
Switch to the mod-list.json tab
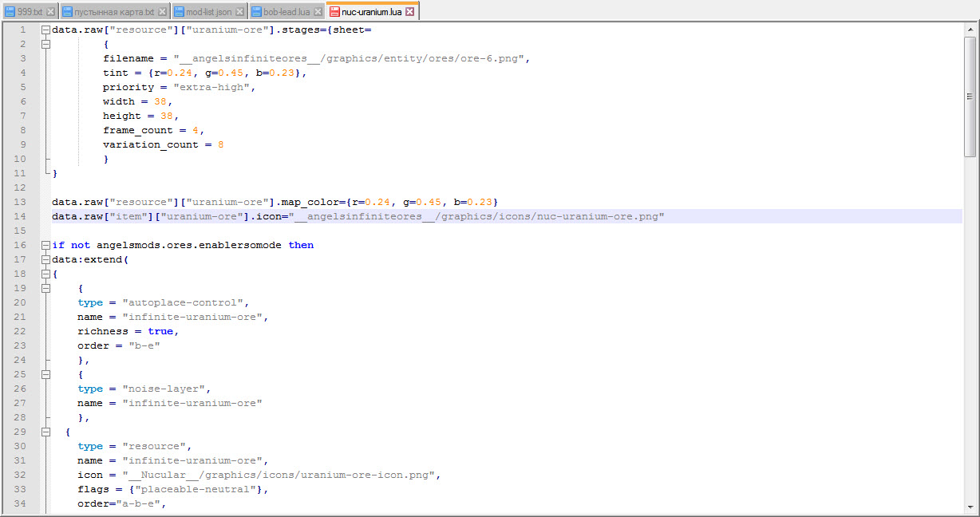coord(208,12)
